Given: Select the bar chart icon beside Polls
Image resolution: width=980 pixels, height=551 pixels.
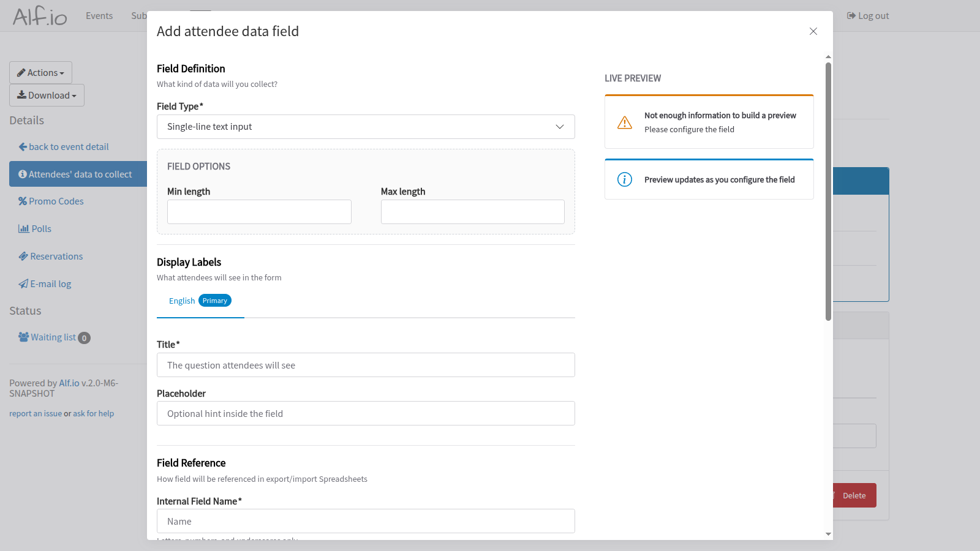Looking at the screenshot, I should point(22,228).
